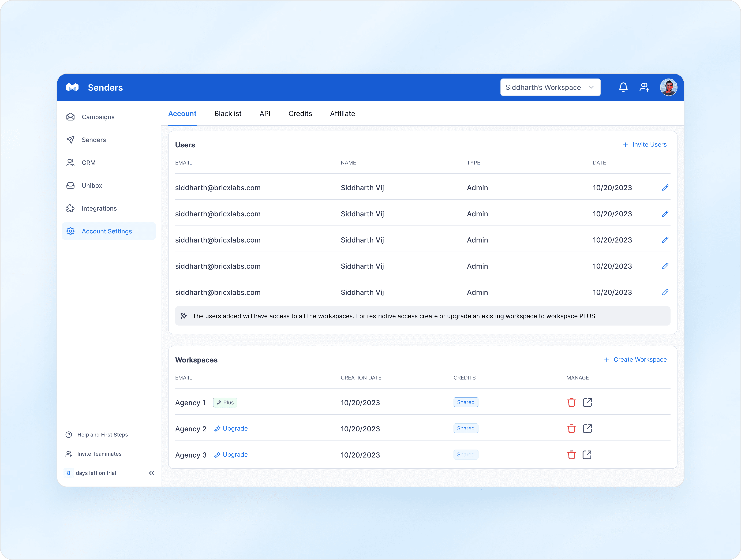Click Invite Users link

click(645, 145)
